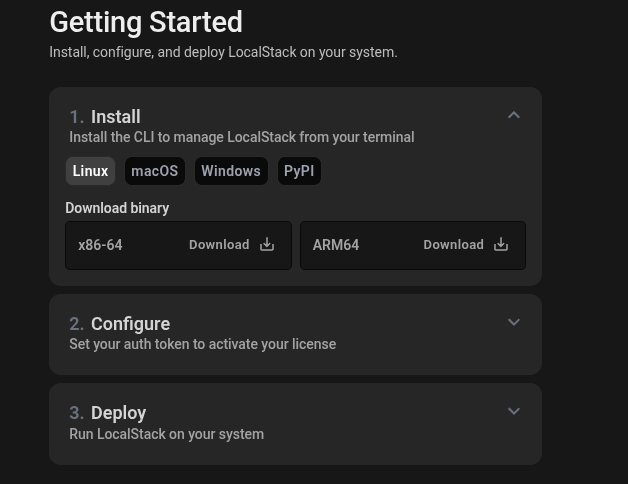Click the ARM64 architecture label
This screenshot has height=484, width=628.
[x=336, y=245]
